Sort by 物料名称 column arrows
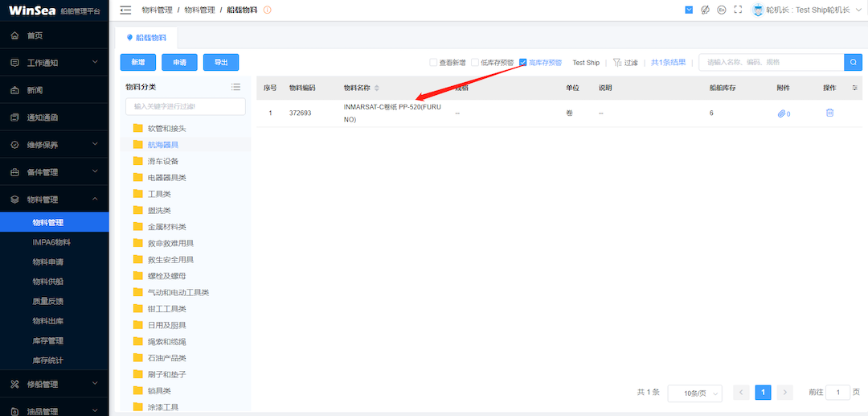 pyautogui.click(x=376, y=88)
